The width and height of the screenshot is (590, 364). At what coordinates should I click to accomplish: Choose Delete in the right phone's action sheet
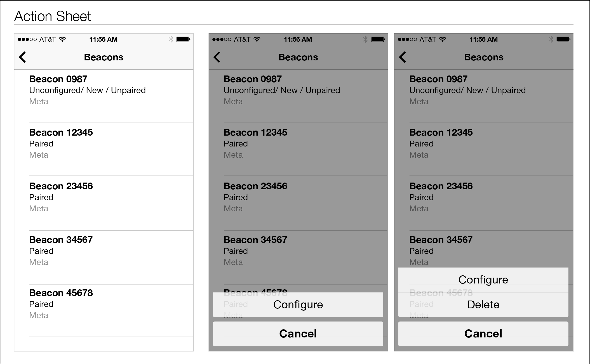point(483,305)
